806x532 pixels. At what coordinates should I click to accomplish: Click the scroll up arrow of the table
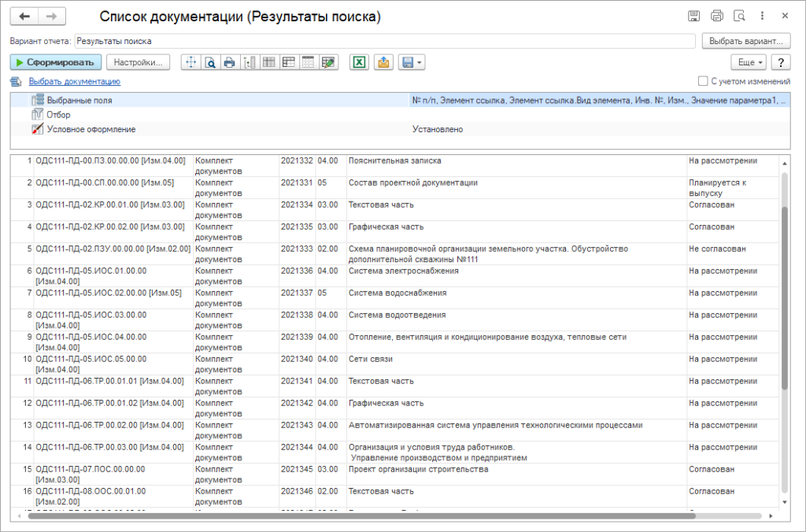[785, 164]
